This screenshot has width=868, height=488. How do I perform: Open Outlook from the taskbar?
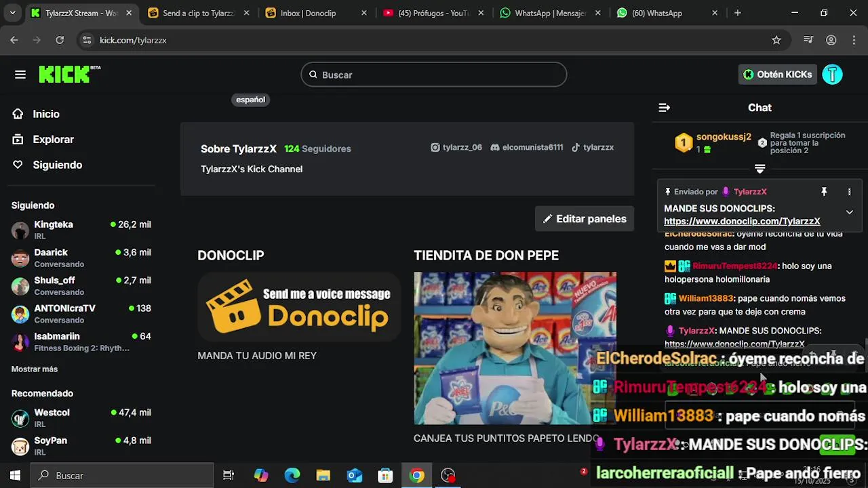[x=355, y=475]
